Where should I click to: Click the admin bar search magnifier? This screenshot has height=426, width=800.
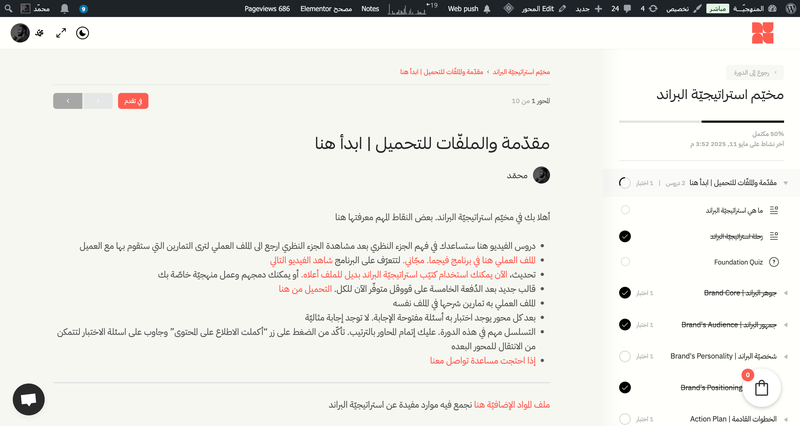tap(9, 9)
